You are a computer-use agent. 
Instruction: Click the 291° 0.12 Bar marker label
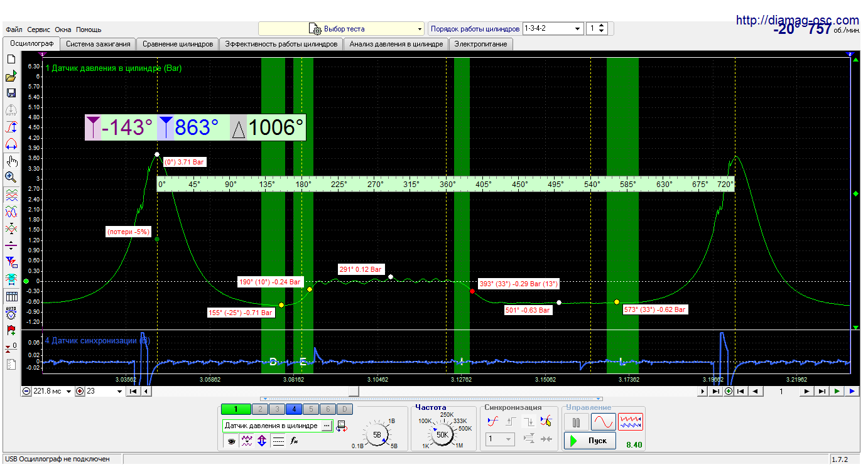(360, 269)
